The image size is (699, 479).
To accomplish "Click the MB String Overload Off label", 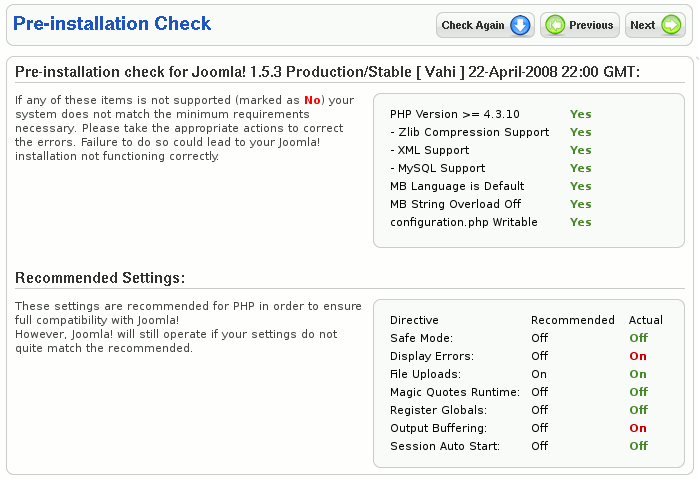I will 456,204.
